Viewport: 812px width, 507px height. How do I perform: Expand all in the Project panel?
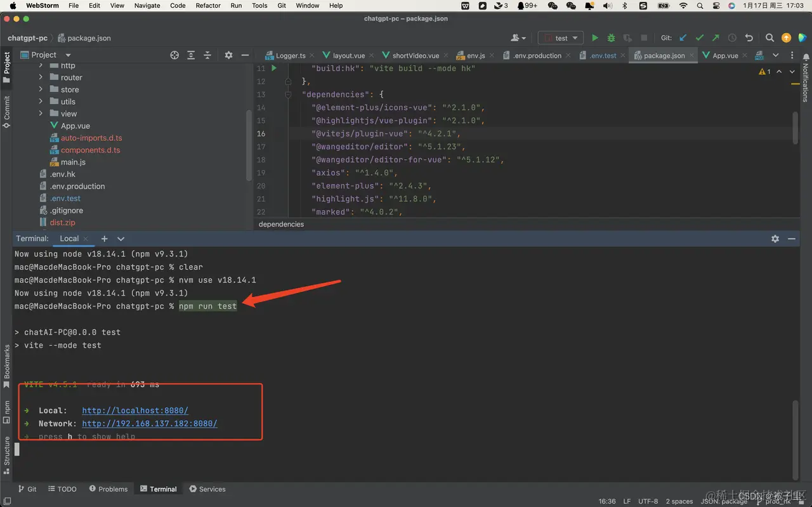[x=191, y=55]
